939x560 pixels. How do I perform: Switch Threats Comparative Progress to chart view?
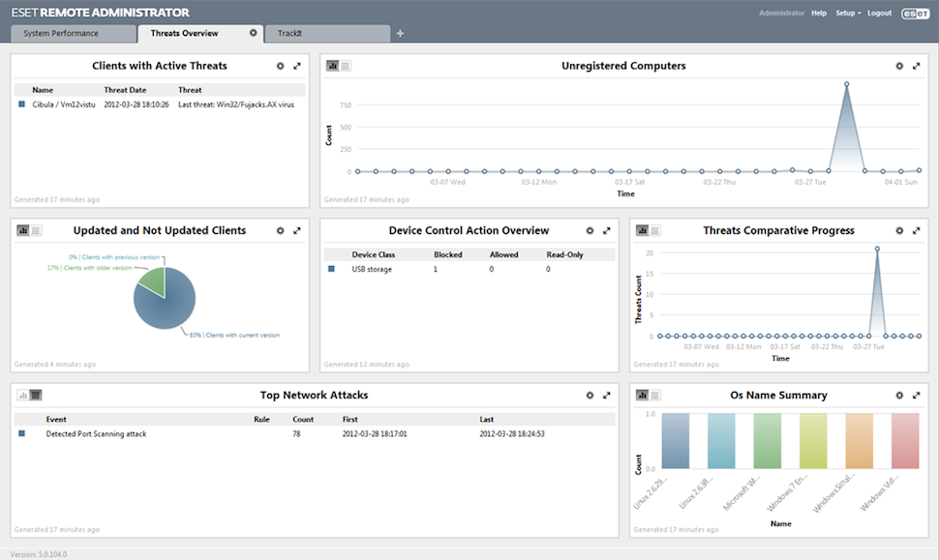coord(643,230)
